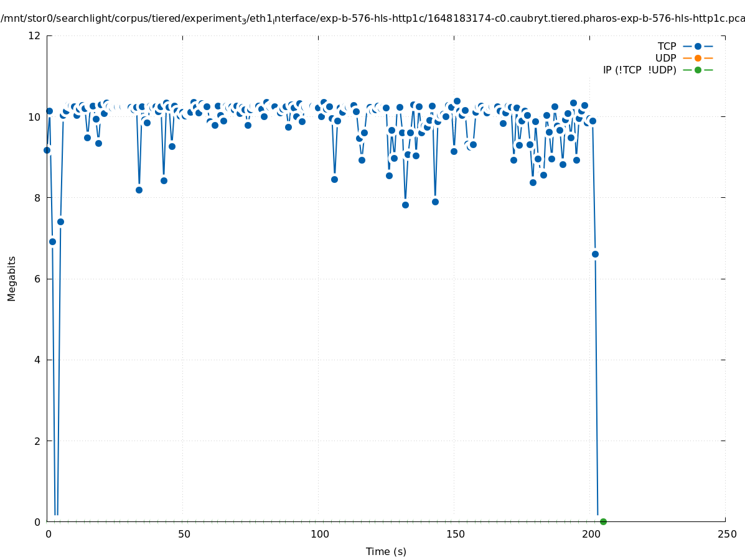Screen dimensions: 745x560
Task: Click the Time (s) x-axis label
Action: 386,551
